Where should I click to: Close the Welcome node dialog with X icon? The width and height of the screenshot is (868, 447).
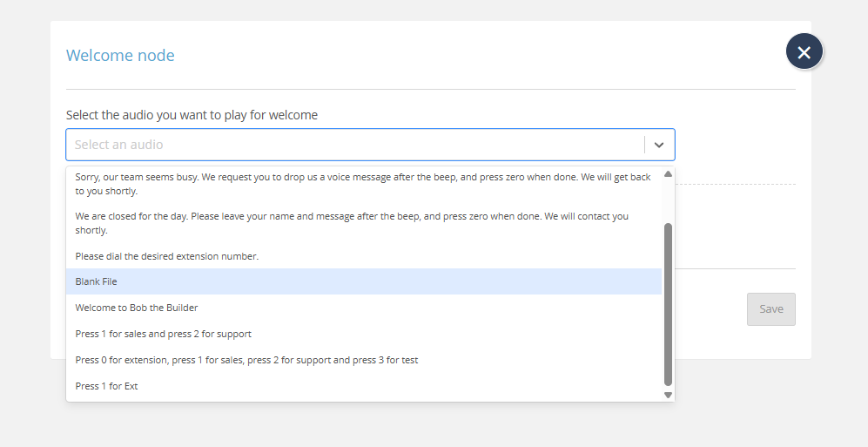click(804, 52)
